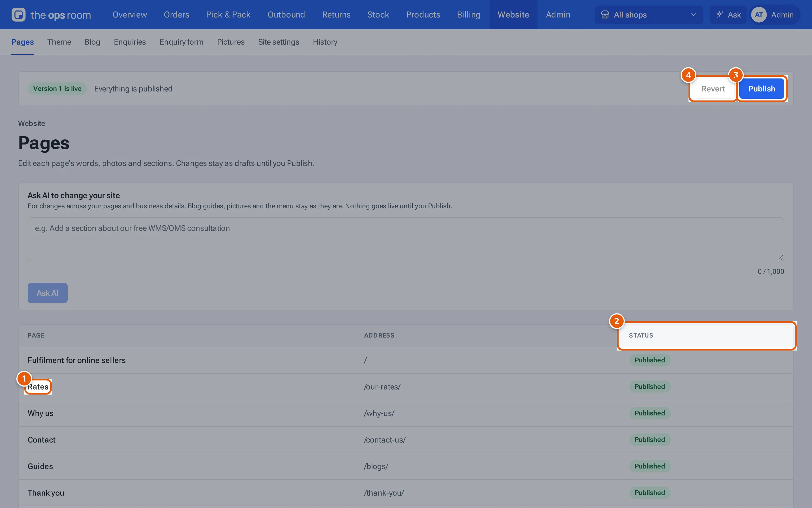Open the Rates page row
The width and height of the screenshot is (812, 508).
tap(406, 387)
